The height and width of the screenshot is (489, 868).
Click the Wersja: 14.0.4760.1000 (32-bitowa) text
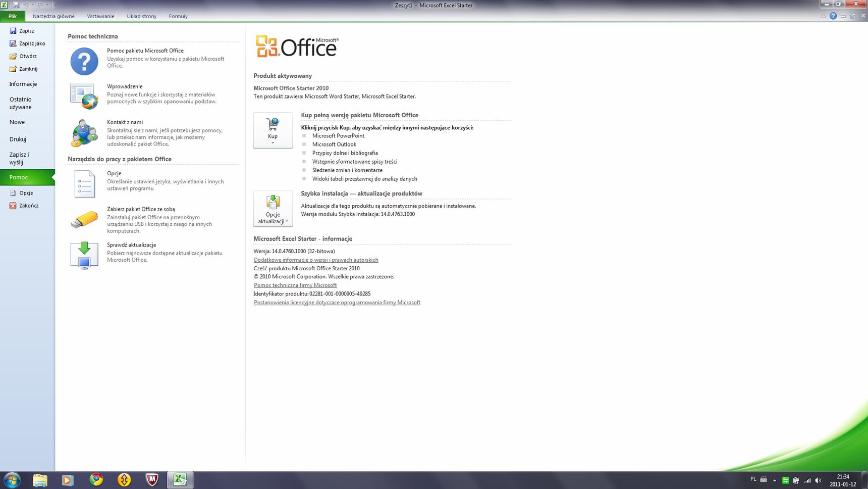pos(294,251)
